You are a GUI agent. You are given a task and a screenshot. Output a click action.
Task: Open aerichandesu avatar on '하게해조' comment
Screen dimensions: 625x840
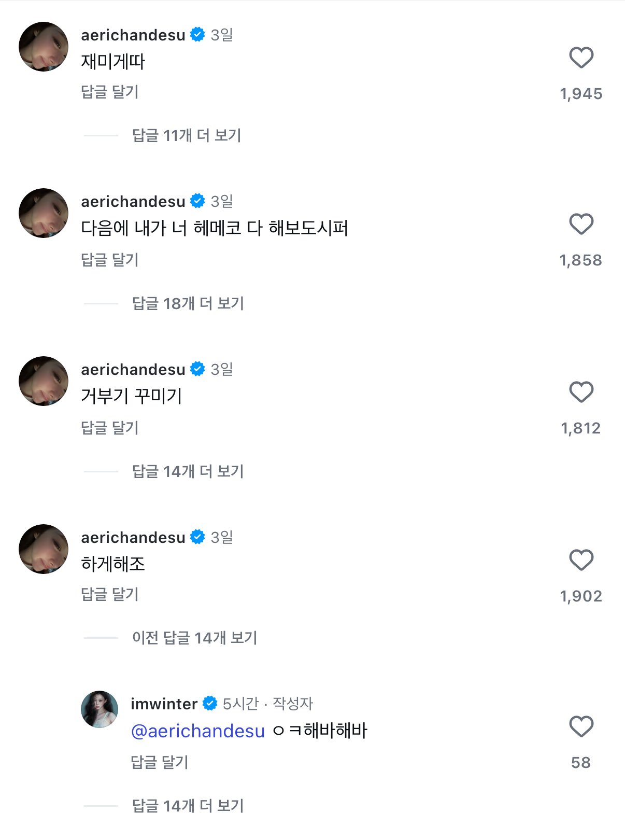(44, 549)
